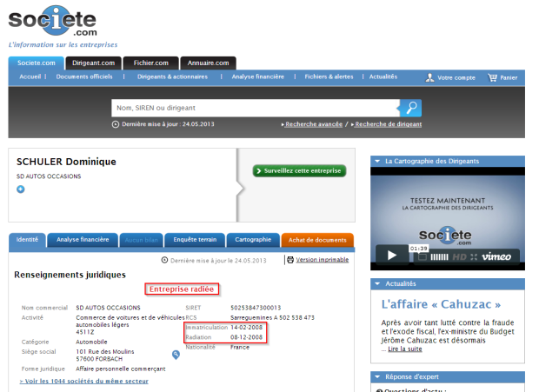Image resolution: width=539 pixels, height=392 pixels.
Task: Select the Aucun bilan tab
Action: [142, 240]
